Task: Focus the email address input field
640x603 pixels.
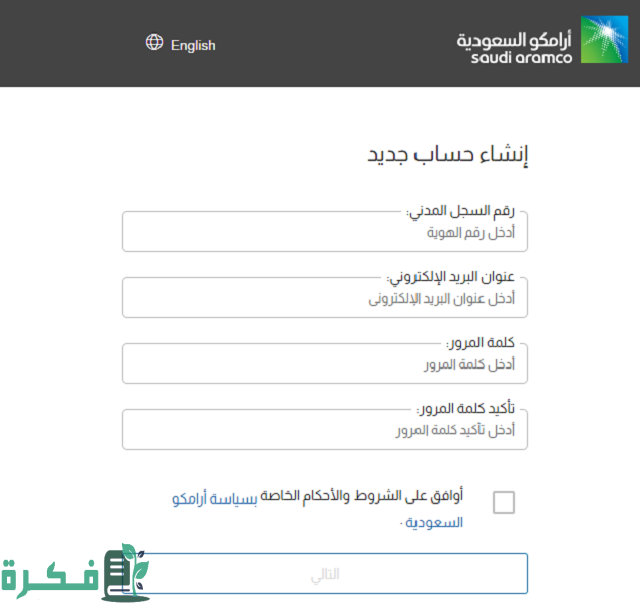Action: [324, 298]
